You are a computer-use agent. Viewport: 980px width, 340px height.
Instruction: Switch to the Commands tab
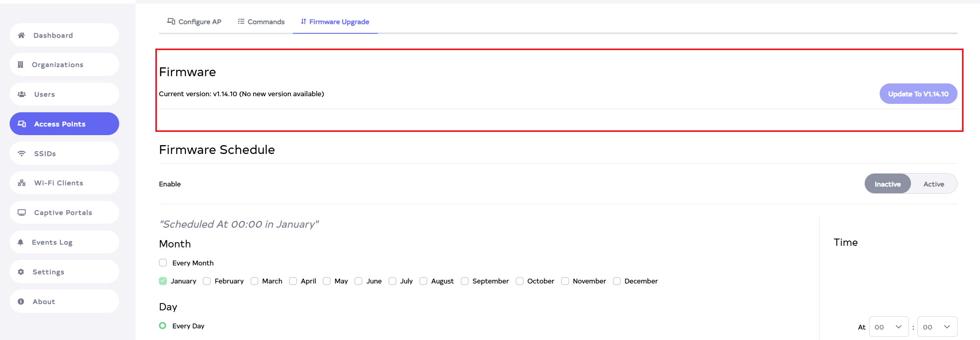click(261, 22)
